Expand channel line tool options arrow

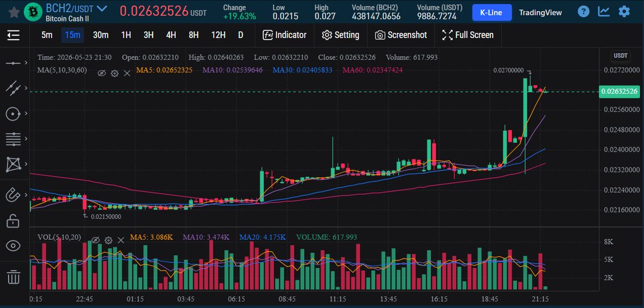[x=25, y=88]
